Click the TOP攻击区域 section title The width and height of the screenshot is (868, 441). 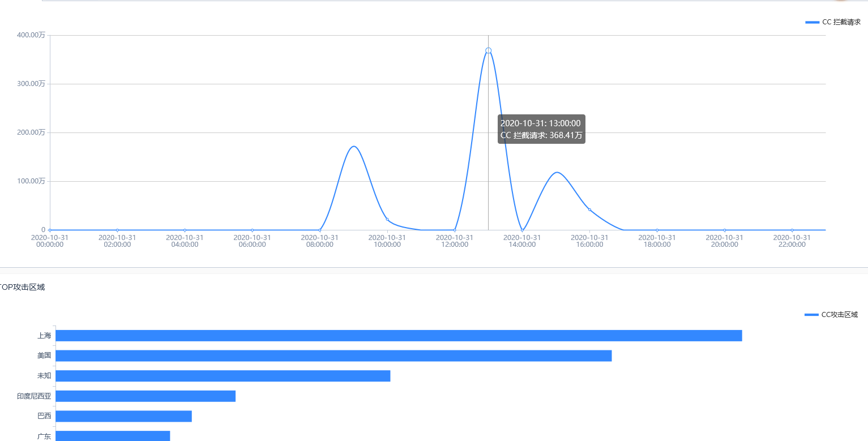pyautogui.click(x=22, y=287)
